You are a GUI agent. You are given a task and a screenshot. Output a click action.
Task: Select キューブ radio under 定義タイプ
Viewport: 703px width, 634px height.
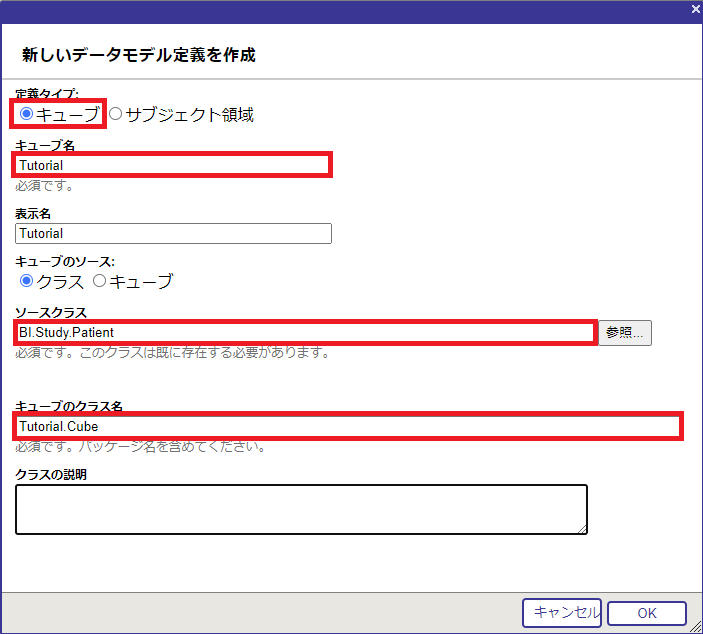(27, 114)
